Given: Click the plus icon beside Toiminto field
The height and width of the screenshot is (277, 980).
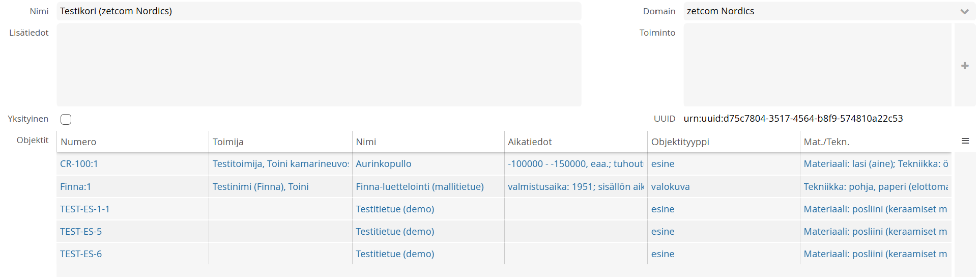Looking at the screenshot, I should click(x=965, y=66).
